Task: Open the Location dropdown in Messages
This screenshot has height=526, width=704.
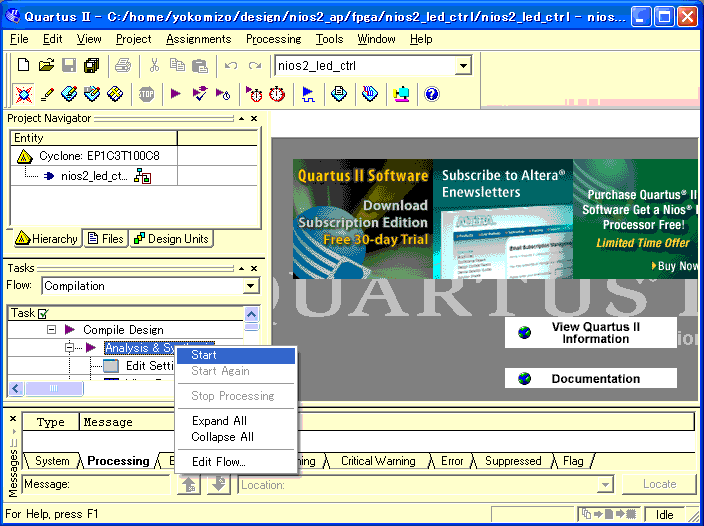Action: [x=605, y=485]
